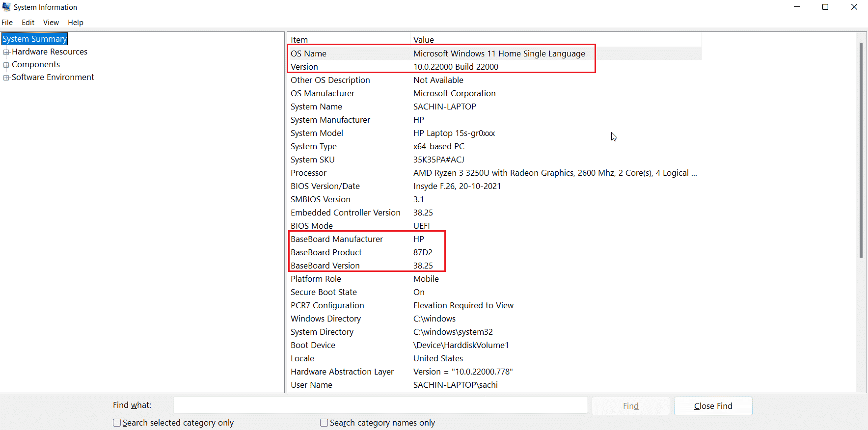Select the BIOS Version/Date row
868x430 pixels.
(x=494, y=186)
